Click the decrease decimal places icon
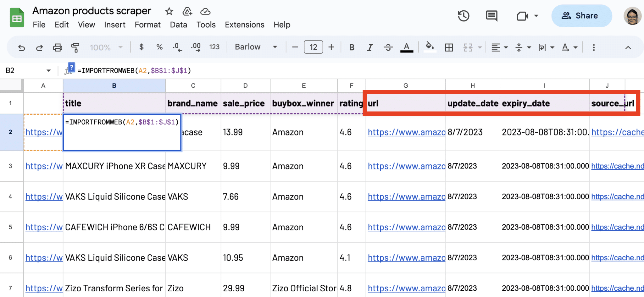The image size is (644, 297). coord(177,47)
